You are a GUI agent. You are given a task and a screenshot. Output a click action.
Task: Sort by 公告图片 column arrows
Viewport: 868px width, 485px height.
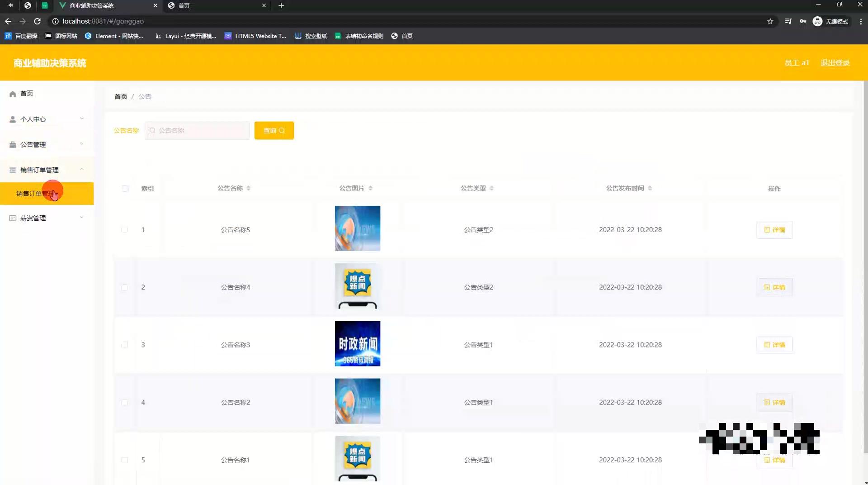point(370,188)
